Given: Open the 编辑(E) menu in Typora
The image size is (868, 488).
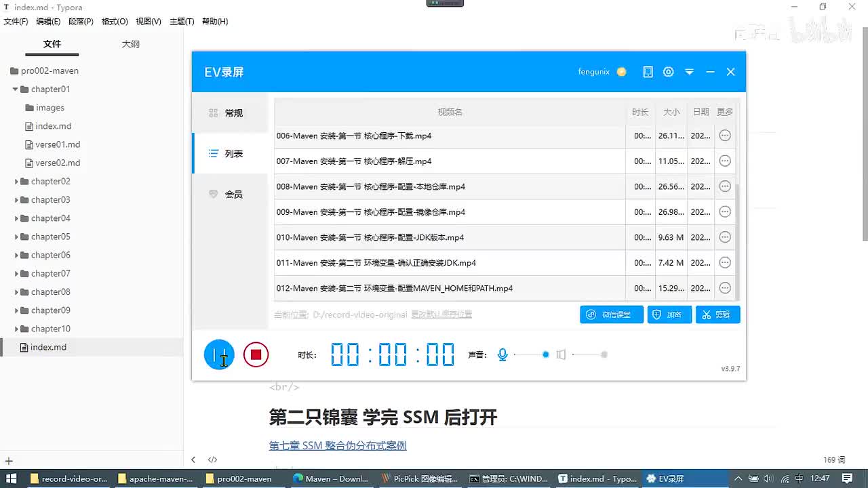Looking at the screenshot, I should coord(48,22).
